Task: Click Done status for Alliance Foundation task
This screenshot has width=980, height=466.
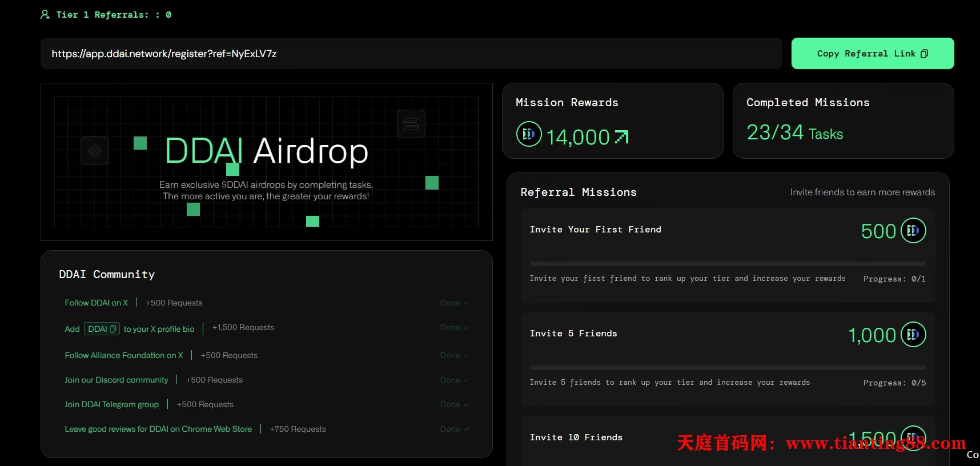Action: click(454, 355)
